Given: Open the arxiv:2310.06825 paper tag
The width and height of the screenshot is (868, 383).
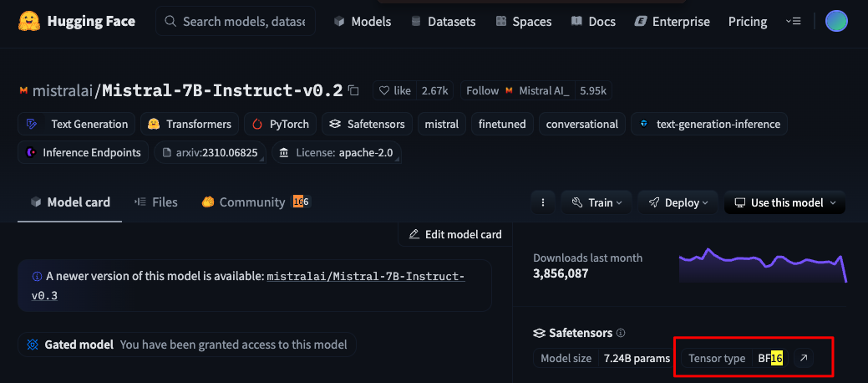Looking at the screenshot, I should click(210, 152).
